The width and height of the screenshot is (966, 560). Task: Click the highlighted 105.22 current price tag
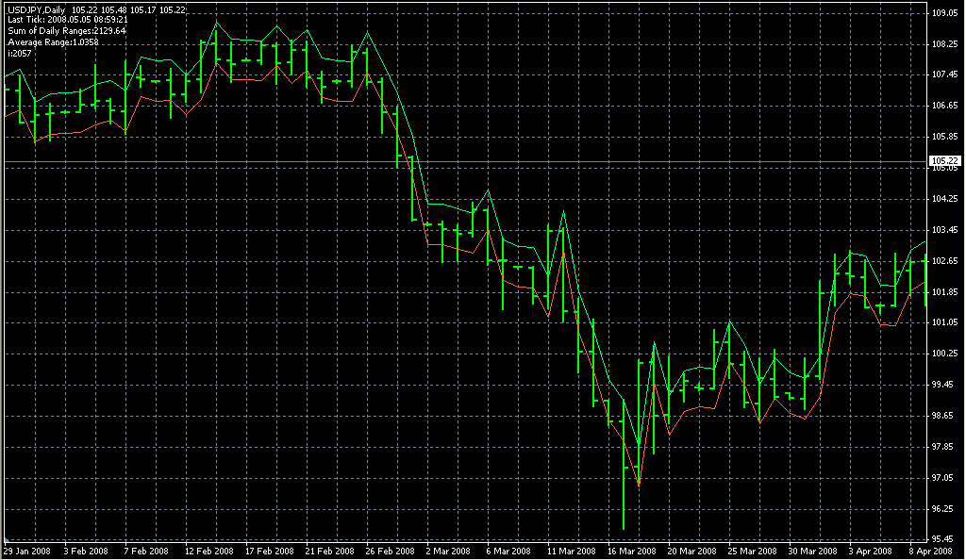pos(944,160)
